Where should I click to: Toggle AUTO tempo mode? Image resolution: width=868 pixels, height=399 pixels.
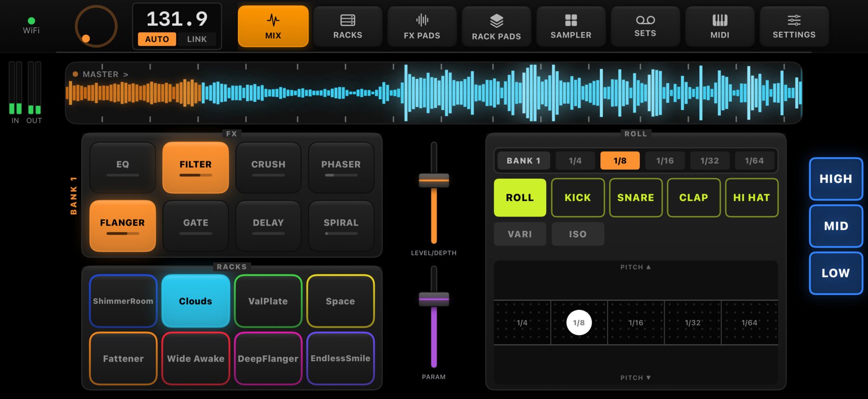click(157, 39)
